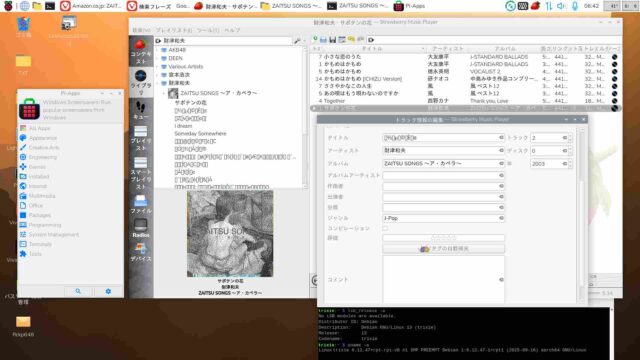
Task: Open the Radios sidebar tab
Action: (x=141, y=228)
